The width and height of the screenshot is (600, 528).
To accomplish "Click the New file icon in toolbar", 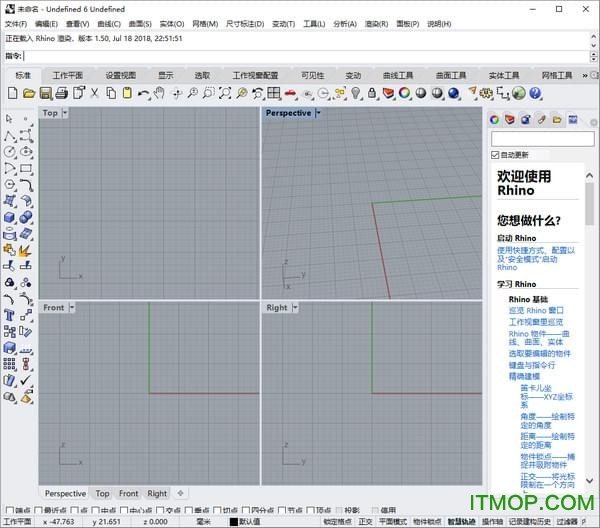I will click(13, 93).
